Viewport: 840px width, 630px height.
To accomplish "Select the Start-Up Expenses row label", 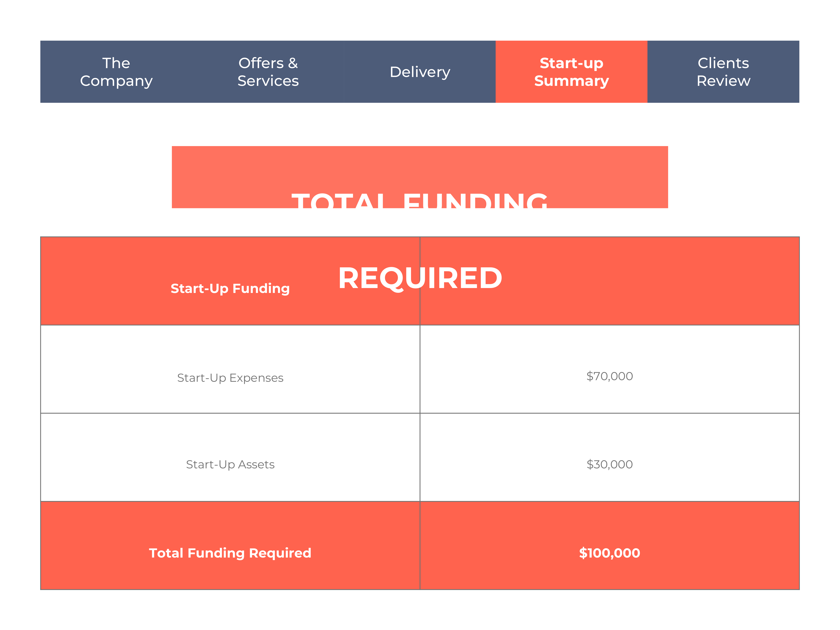I will [230, 378].
